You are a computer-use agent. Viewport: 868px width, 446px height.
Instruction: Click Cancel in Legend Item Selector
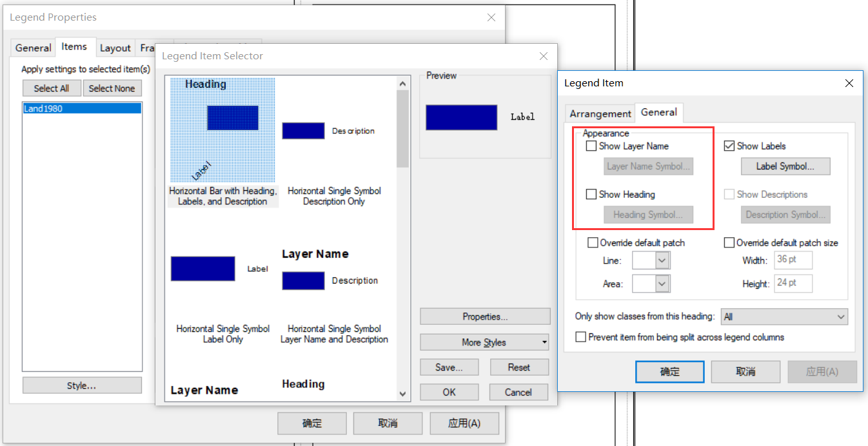pos(519,392)
